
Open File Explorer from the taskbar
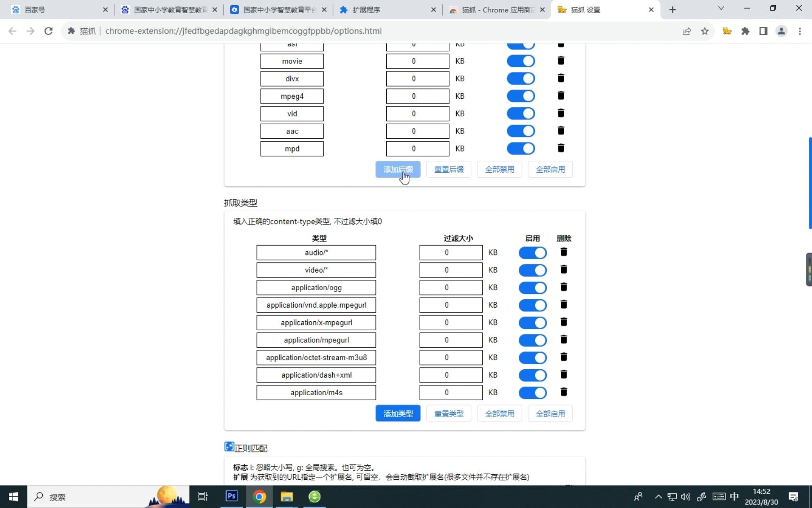(x=287, y=497)
